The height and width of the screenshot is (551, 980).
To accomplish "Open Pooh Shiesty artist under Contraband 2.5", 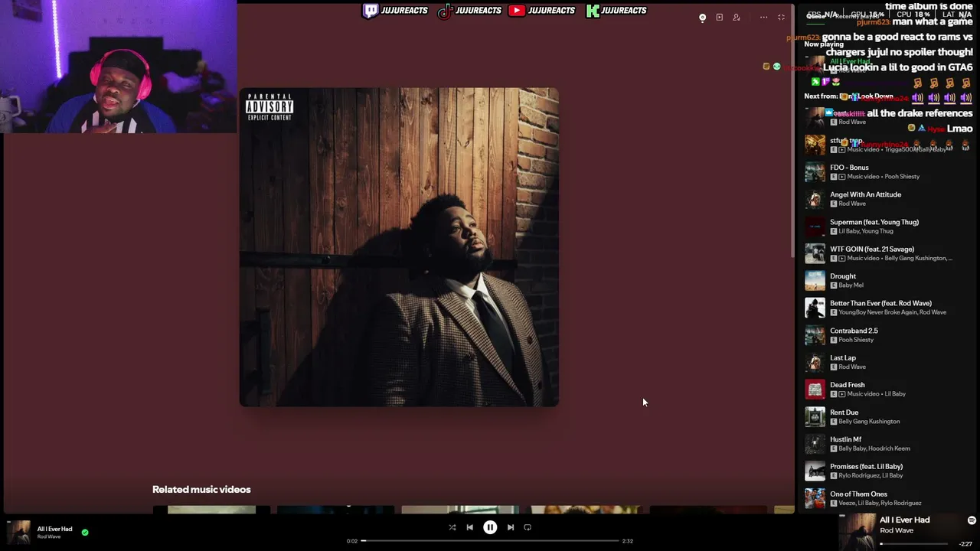I will pos(856,340).
